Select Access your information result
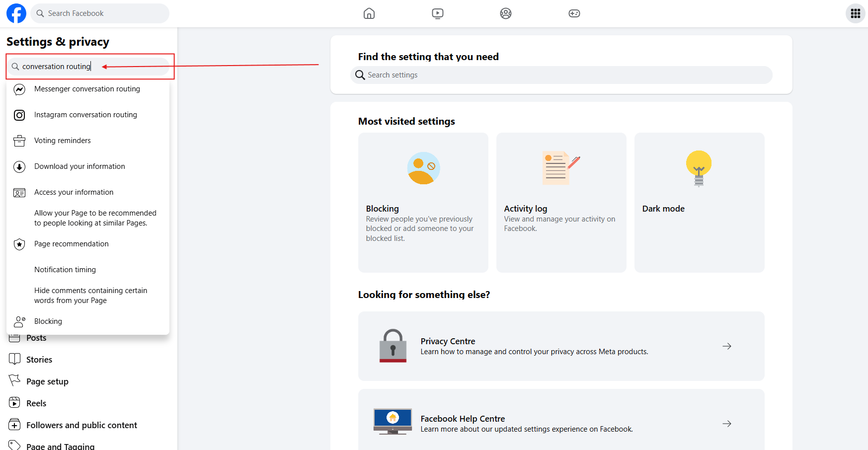The height and width of the screenshot is (450, 868). tap(74, 192)
